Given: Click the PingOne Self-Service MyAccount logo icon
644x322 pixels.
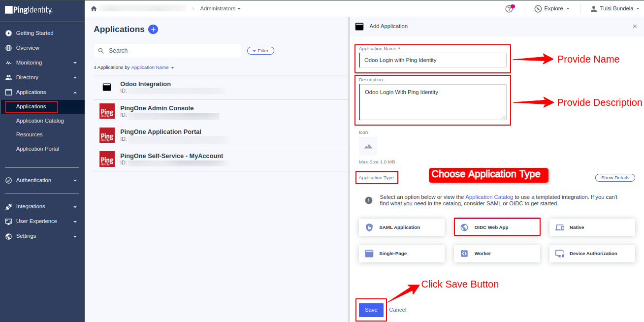Looking at the screenshot, I should [107, 159].
